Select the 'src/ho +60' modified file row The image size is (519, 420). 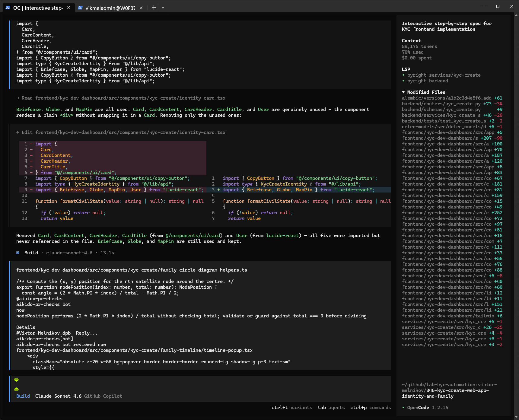point(452,287)
